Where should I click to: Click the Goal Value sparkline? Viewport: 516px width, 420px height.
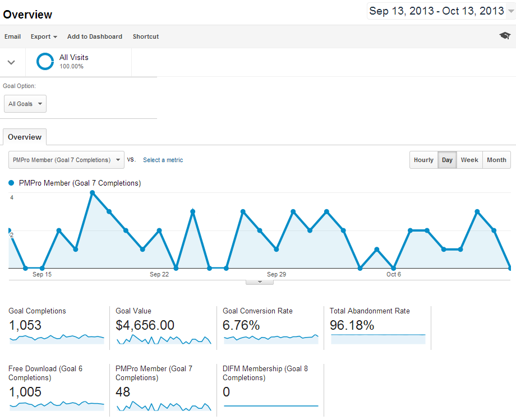pos(164,339)
